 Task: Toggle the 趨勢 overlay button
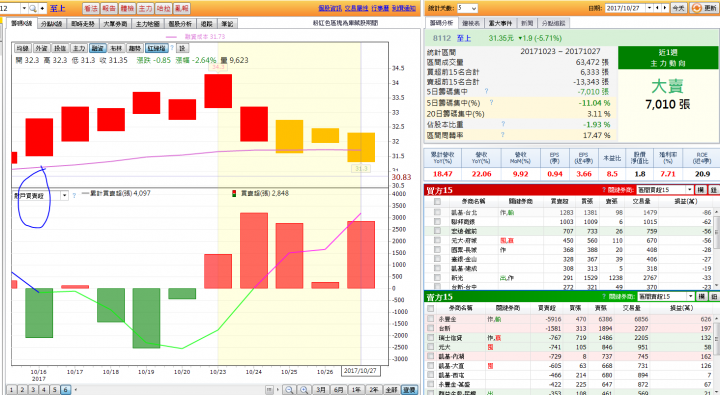point(135,48)
